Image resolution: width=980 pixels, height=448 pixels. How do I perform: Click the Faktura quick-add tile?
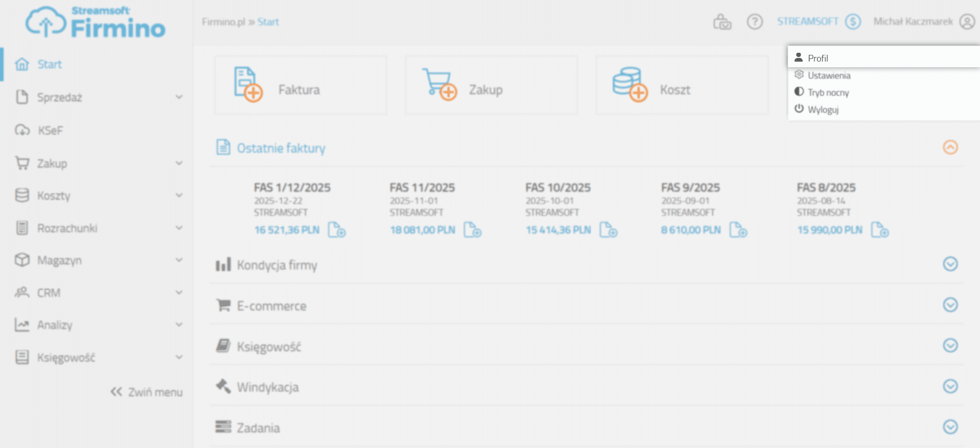300,85
